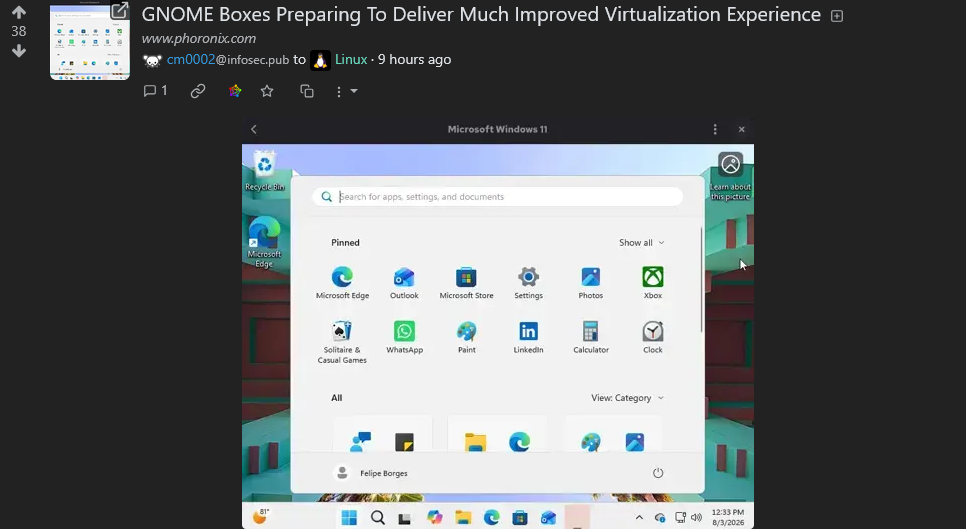Click the cross-post copy icon
The image size is (966, 529).
click(x=307, y=91)
